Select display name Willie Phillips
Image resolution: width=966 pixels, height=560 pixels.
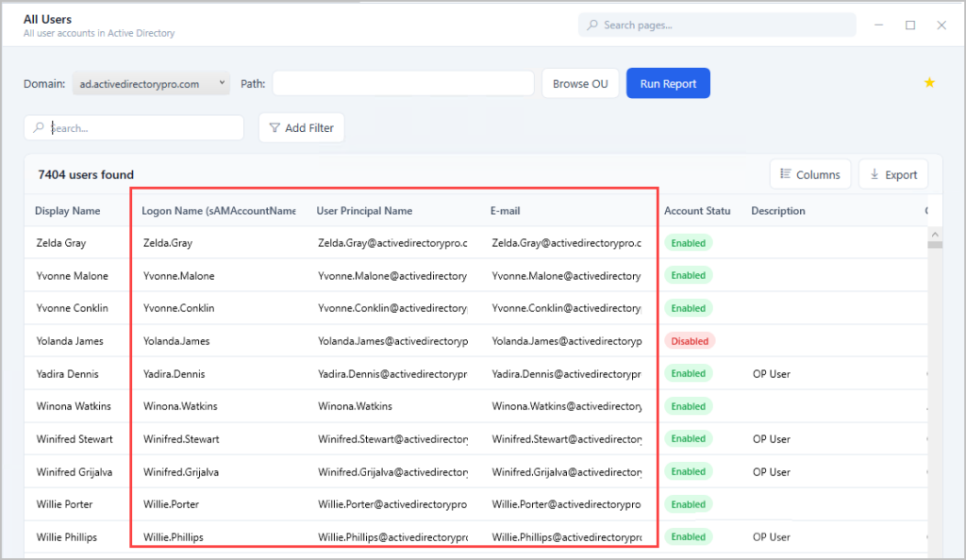point(67,536)
